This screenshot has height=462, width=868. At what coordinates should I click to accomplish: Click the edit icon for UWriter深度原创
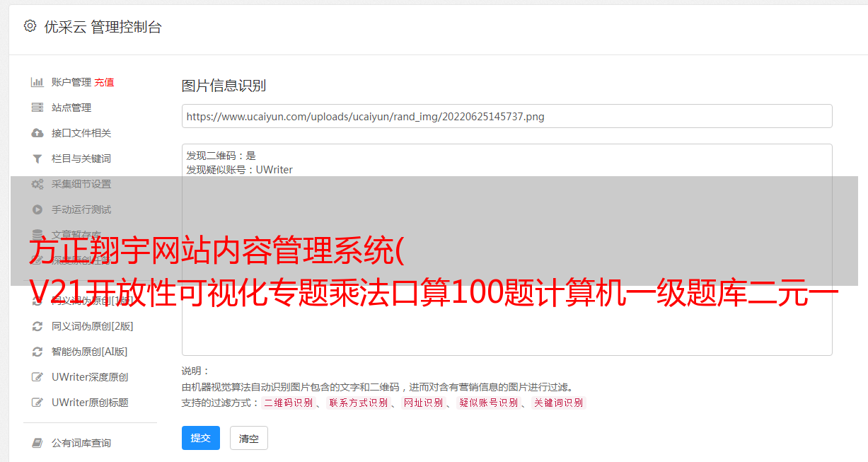pos(37,377)
